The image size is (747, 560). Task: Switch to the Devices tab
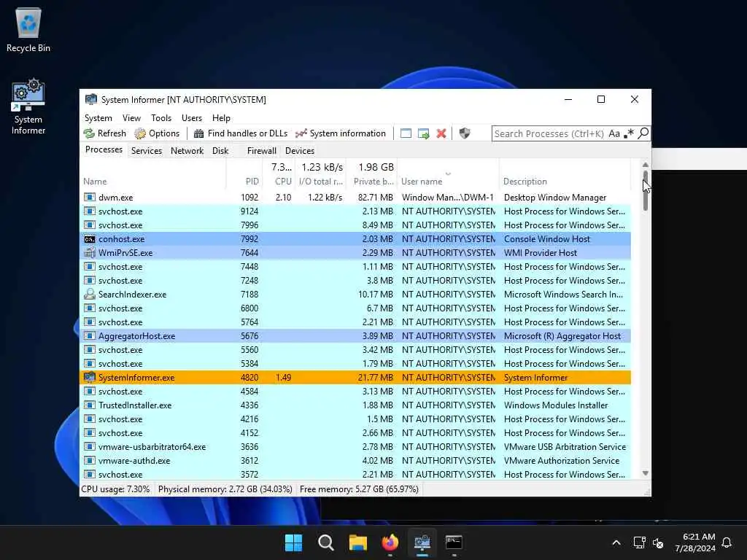tap(300, 150)
